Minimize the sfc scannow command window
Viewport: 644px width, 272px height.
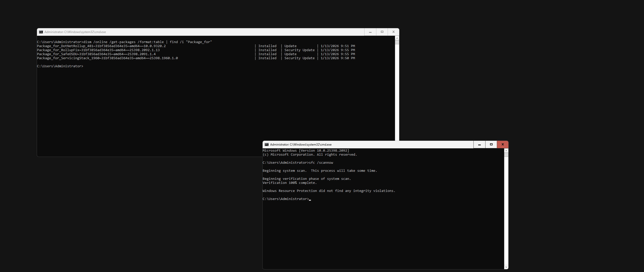coord(479,145)
